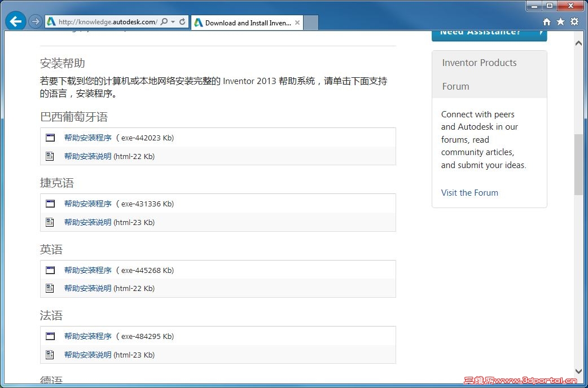Click the 英语 heading
The height and width of the screenshot is (388, 588).
point(51,249)
